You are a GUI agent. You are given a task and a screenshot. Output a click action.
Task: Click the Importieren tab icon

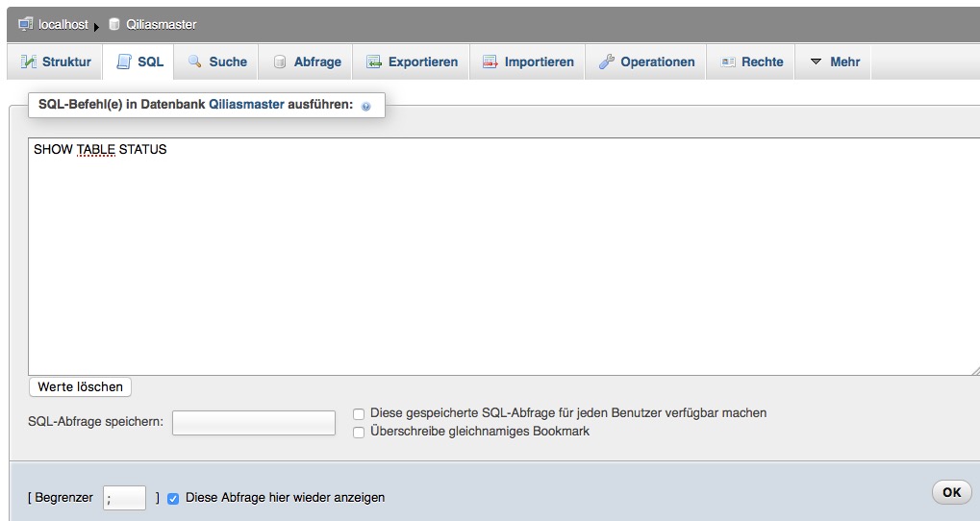pyautogui.click(x=490, y=62)
